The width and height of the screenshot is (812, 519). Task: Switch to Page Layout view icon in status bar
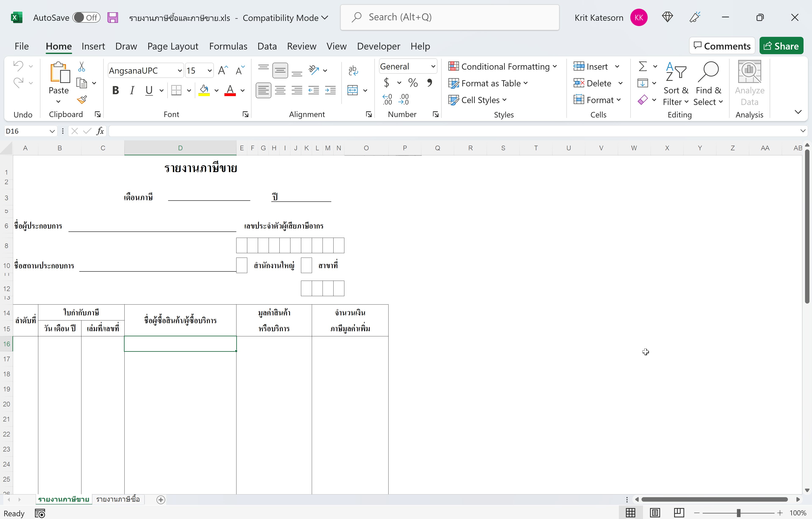(654, 513)
